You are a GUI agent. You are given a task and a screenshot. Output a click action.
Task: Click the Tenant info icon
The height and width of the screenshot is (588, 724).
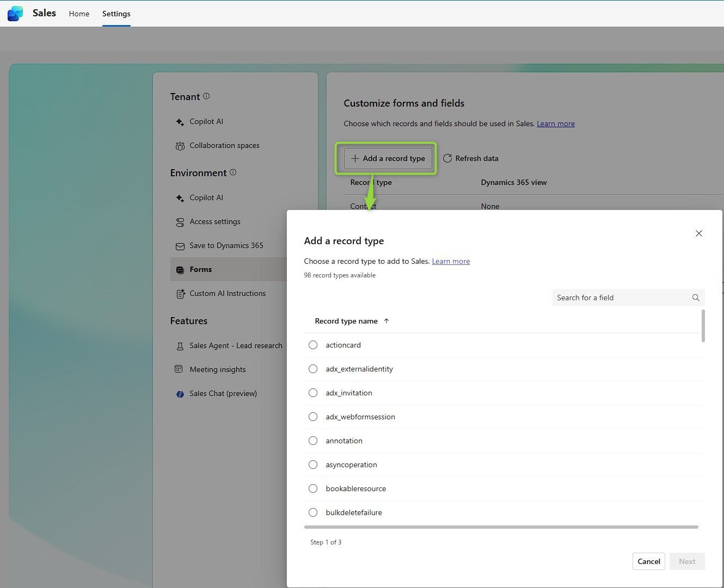coord(206,96)
